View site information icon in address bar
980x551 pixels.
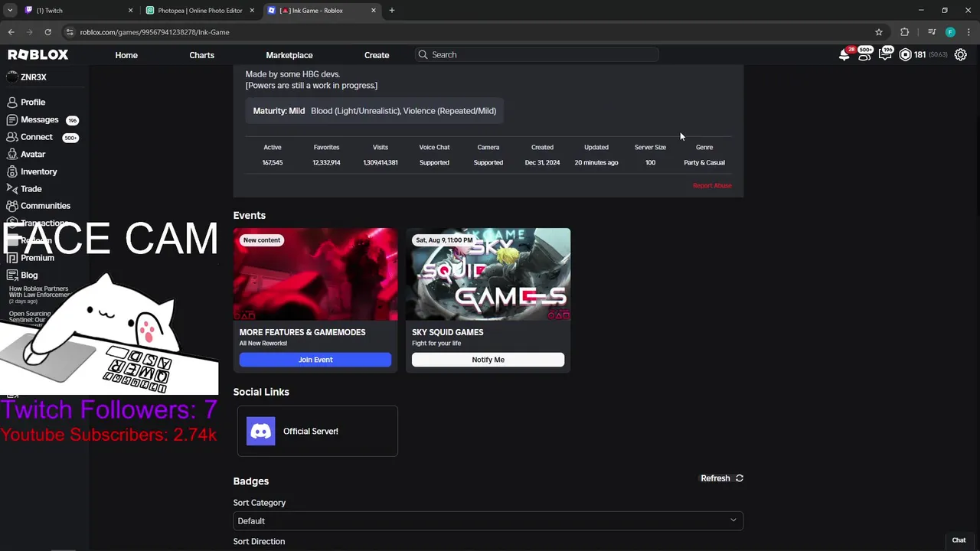(70, 32)
